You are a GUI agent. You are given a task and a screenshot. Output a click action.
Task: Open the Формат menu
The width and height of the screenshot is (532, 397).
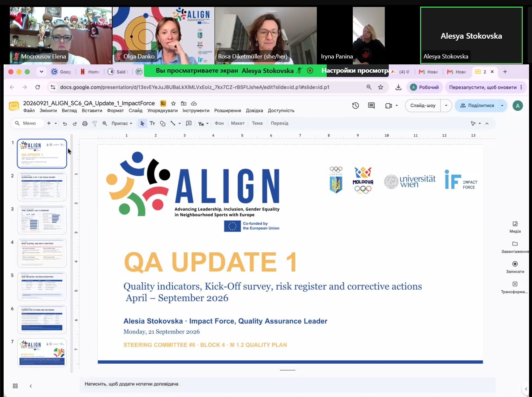tap(116, 111)
